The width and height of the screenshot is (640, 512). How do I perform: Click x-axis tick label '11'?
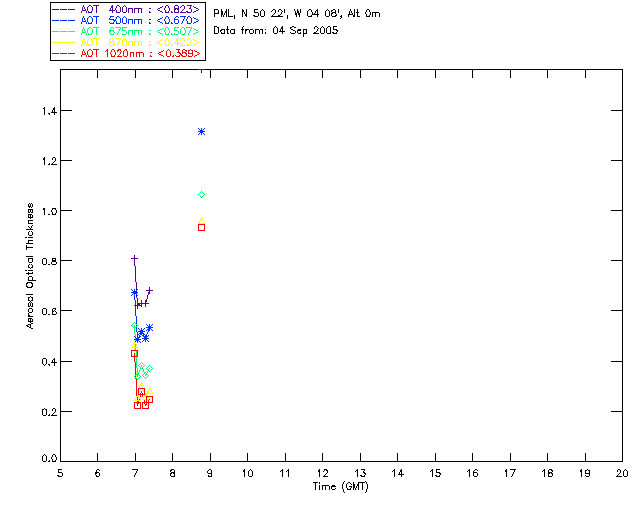285,474
